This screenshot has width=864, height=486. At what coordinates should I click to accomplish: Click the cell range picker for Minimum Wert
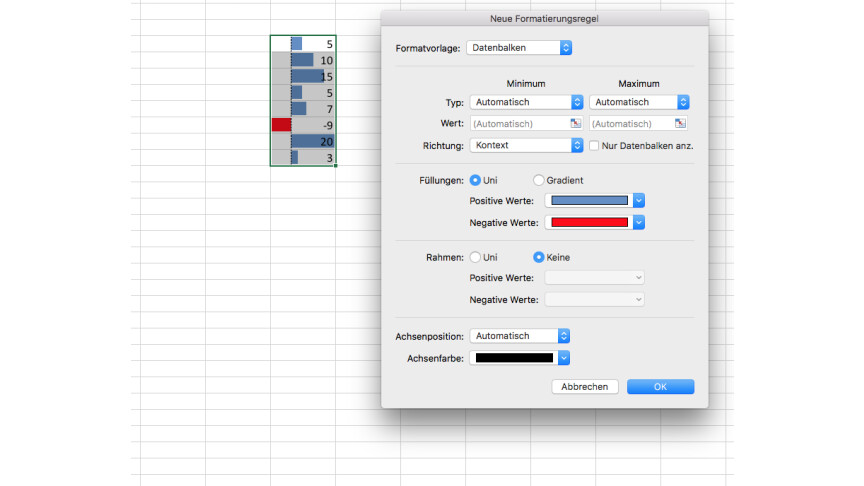click(576, 124)
